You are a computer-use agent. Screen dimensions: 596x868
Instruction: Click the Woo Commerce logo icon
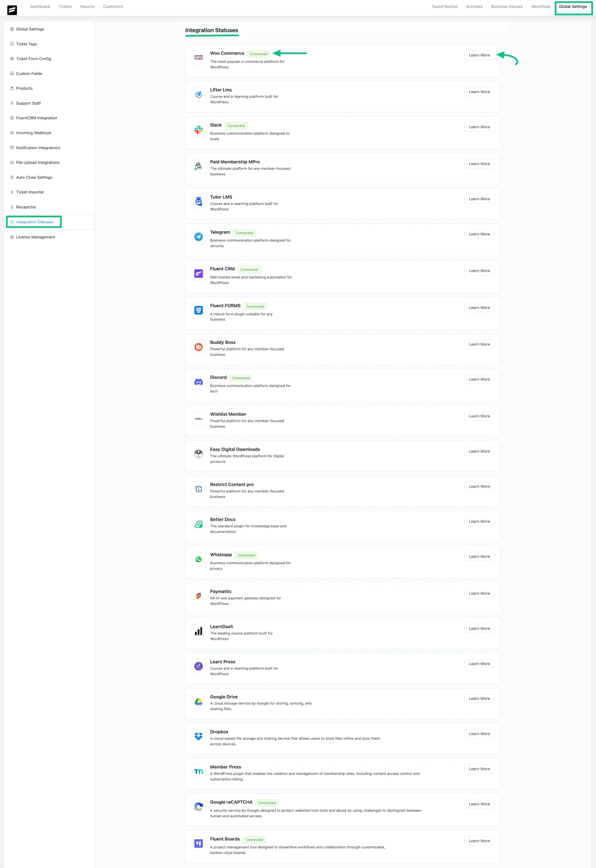point(199,58)
